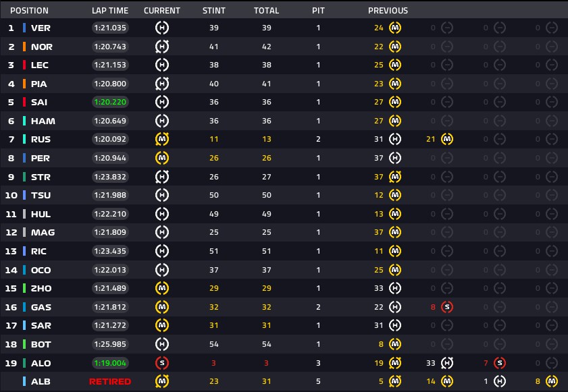The image size is (568, 392).
Task: Click Russell's 21-lap previous medium tyre icon
Action: (x=446, y=139)
